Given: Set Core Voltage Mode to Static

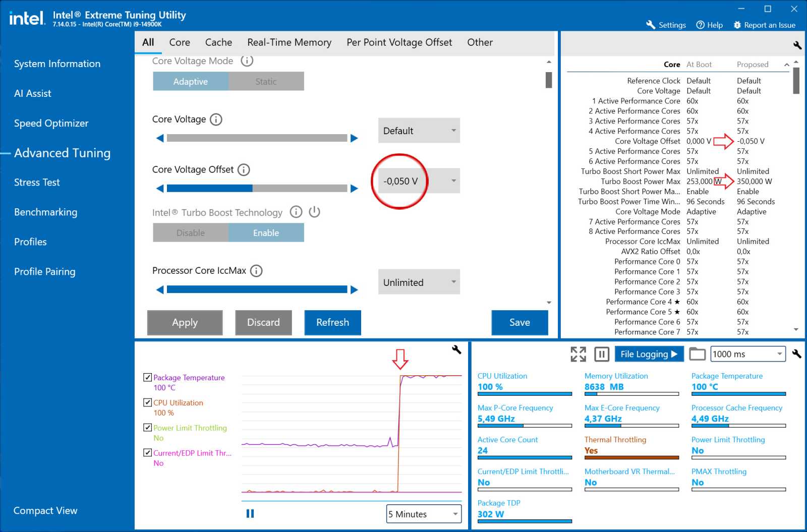Looking at the screenshot, I should [266, 81].
